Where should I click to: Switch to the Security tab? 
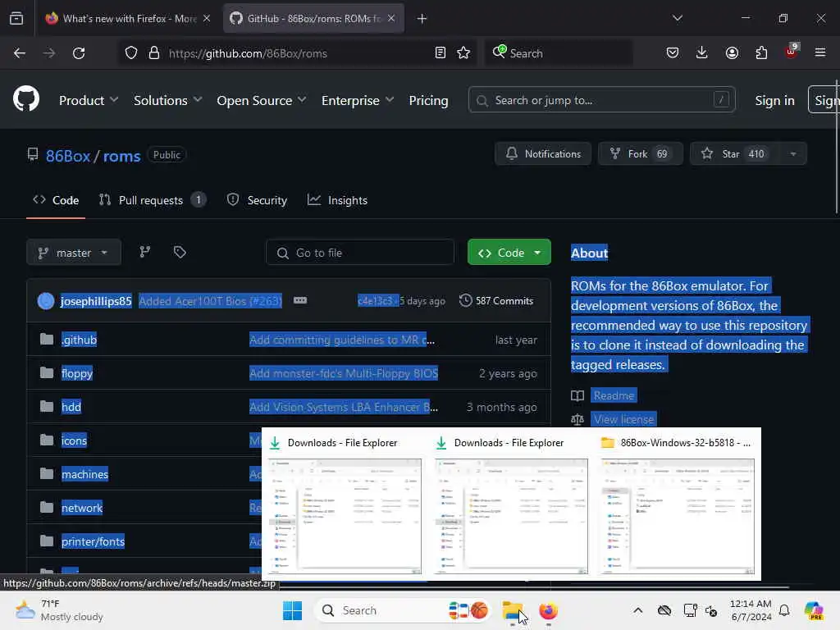pyautogui.click(x=257, y=200)
